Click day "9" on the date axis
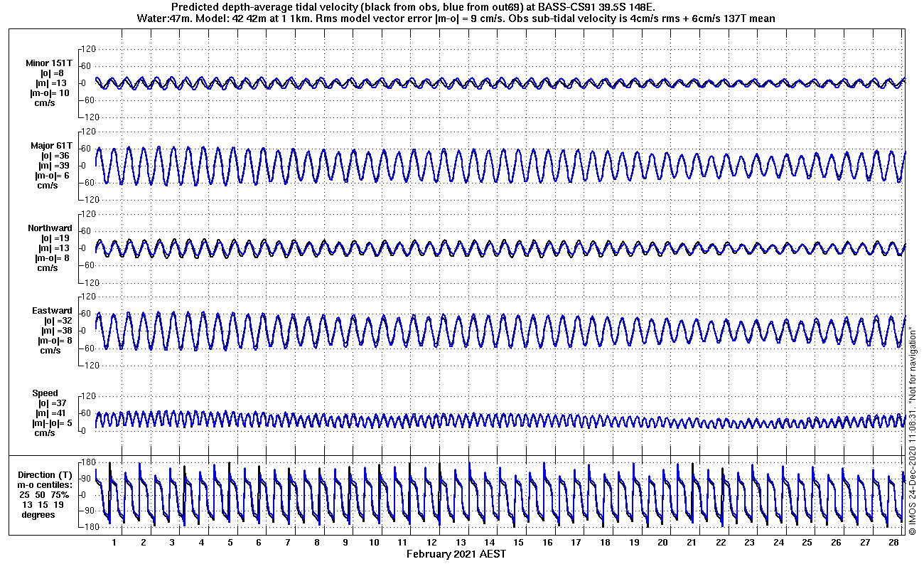 (345, 542)
